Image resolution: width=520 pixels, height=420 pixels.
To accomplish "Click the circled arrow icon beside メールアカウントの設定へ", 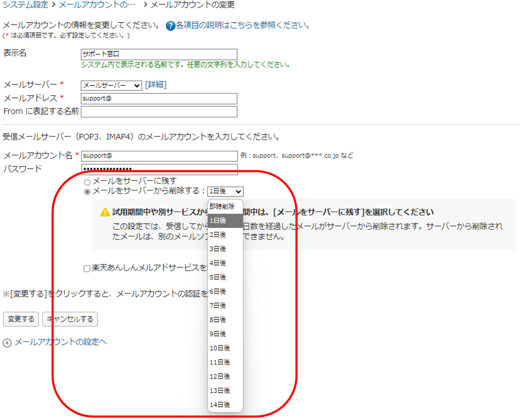I will click(x=6, y=343).
